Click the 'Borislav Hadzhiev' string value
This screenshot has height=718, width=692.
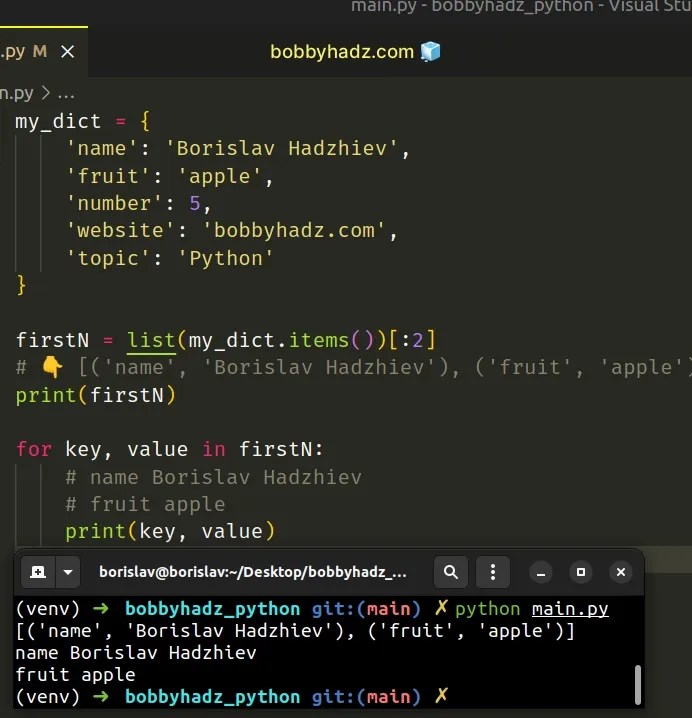tap(282, 148)
